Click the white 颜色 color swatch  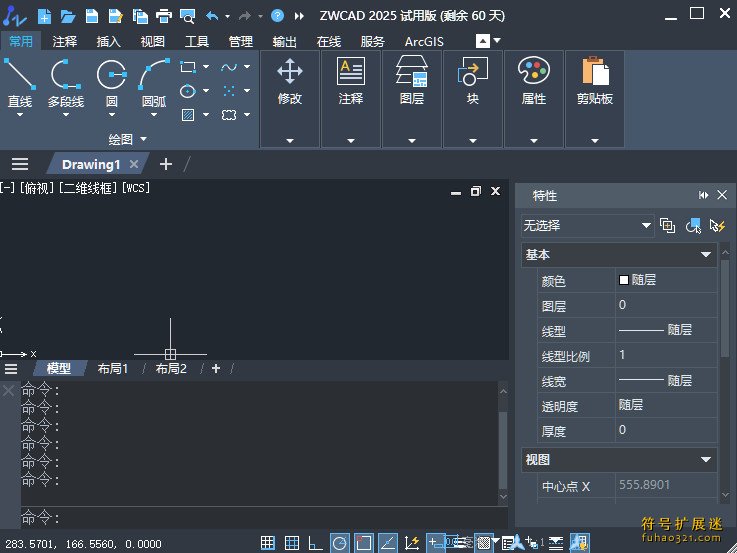tap(624, 280)
